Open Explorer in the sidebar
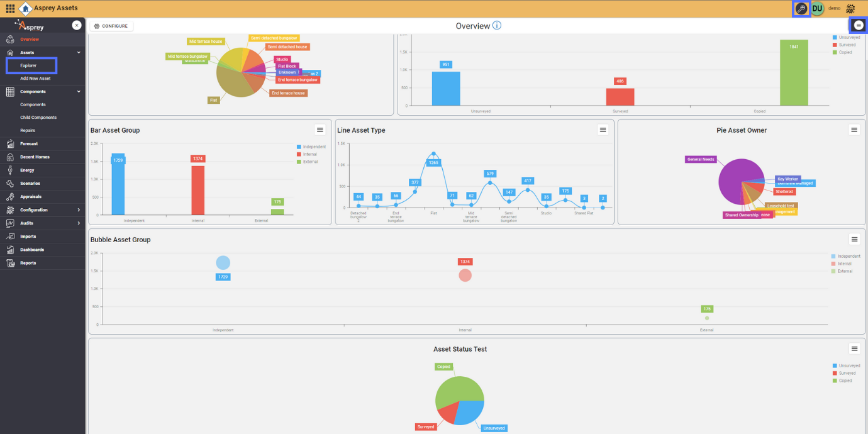Viewport: 868px width, 434px height. pos(28,65)
